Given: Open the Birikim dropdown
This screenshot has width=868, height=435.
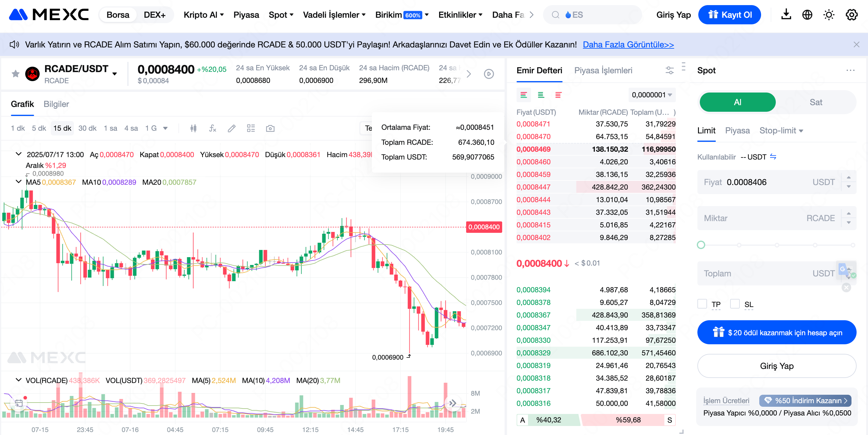Looking at the screenshot, I should coord(402,15).
